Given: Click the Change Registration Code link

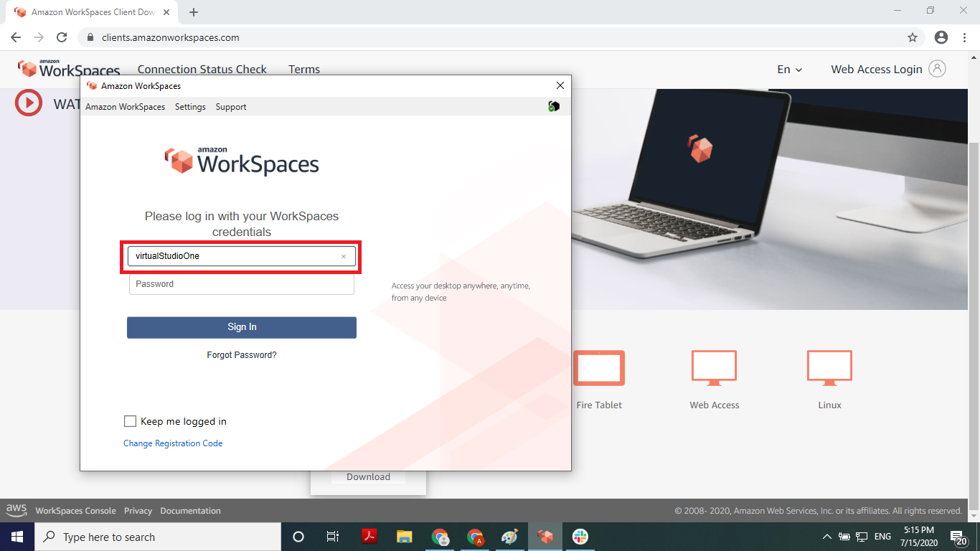Looking at the screenshot, I should (173, 443).
